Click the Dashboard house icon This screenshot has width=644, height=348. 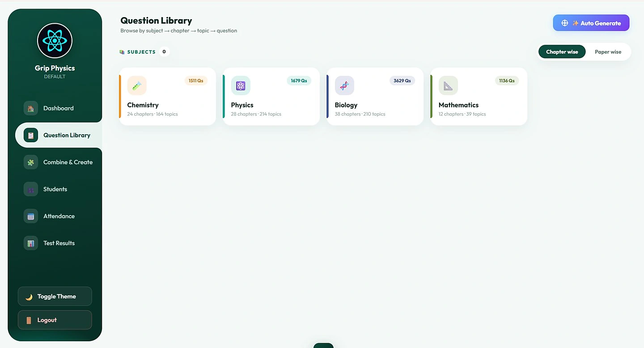tap(31, 108)
